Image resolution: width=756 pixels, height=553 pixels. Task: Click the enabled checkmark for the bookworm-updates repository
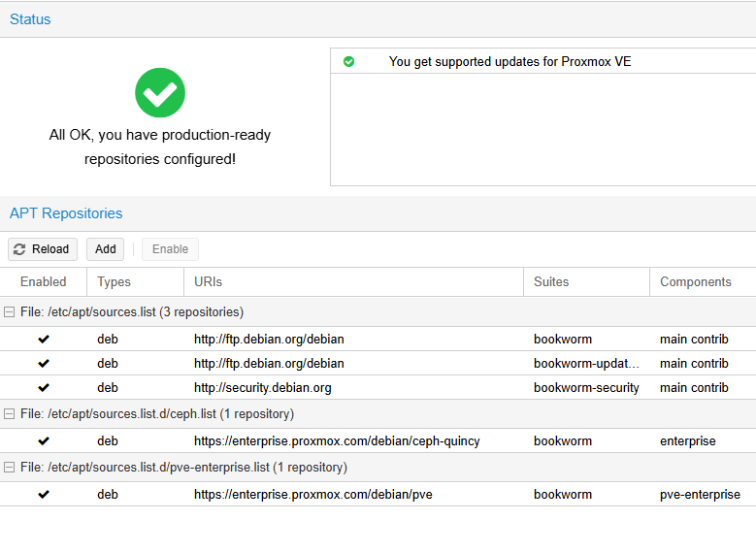click(x=44, y=363)
